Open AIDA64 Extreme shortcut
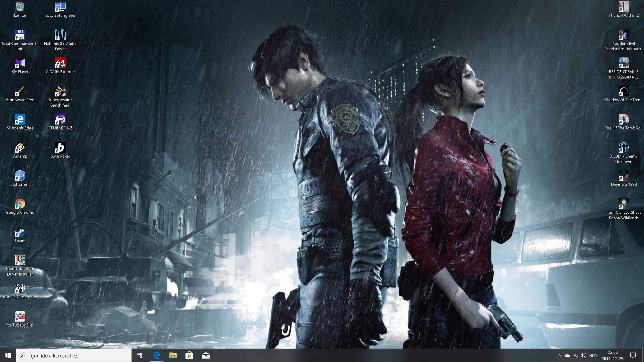This screenshot has width=644, height=362. 60,66
